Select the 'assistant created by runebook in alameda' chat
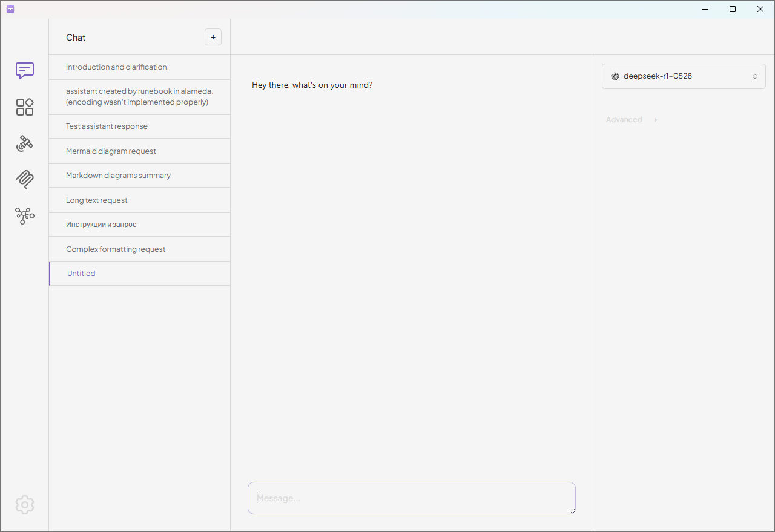 click(x=139, y=97)
